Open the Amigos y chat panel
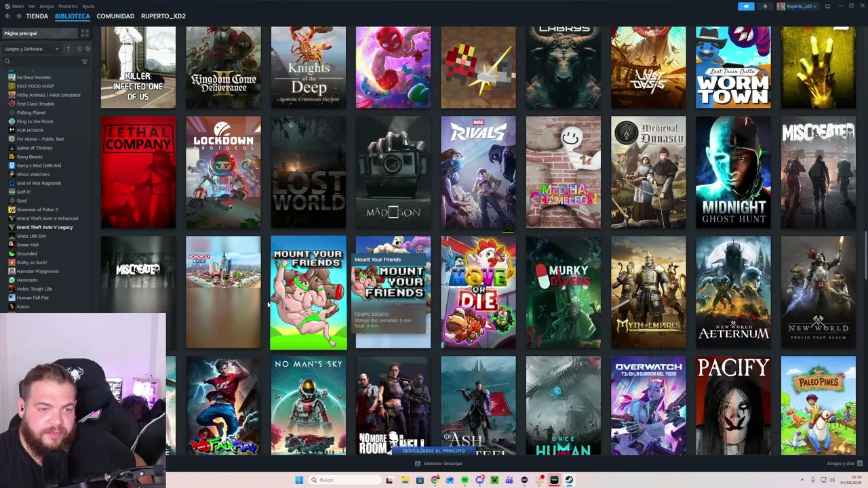Image resolution: width=868 pixels, height=488 pixels. click(844, 464)
